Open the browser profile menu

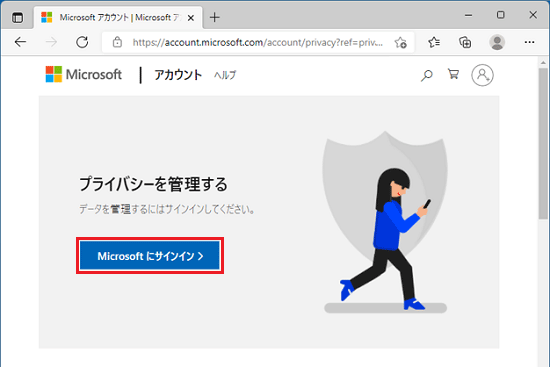pos(497,42)
